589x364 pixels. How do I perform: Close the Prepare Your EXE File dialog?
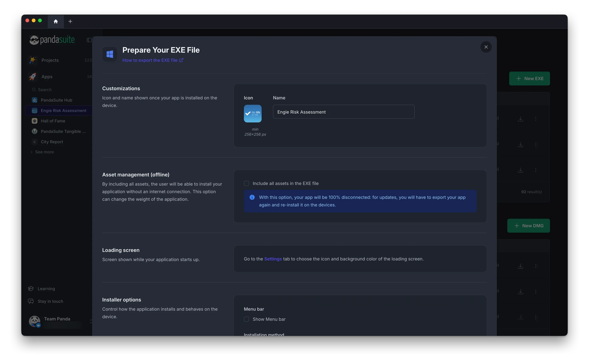(x=486, y=47)
